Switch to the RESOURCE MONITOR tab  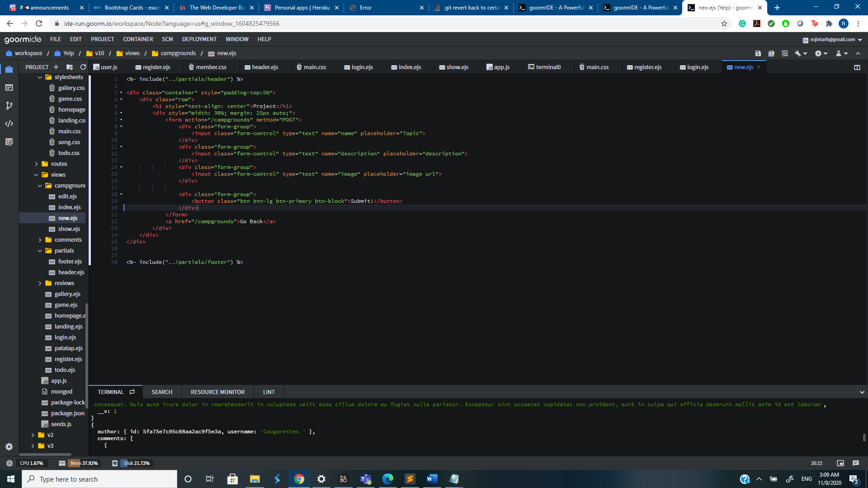(217, 392)
